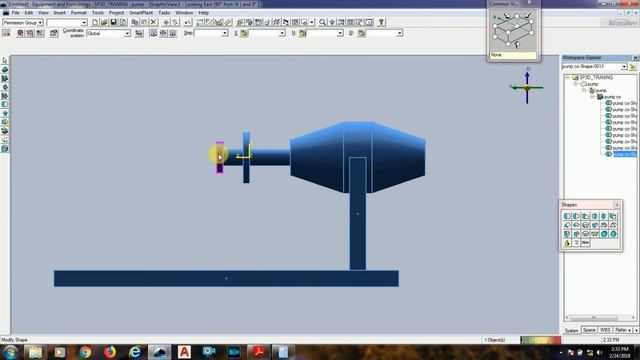Click the Zoom magnifier tool icon
The width and height of the screenshot is (640, 360).
[322, 22]
